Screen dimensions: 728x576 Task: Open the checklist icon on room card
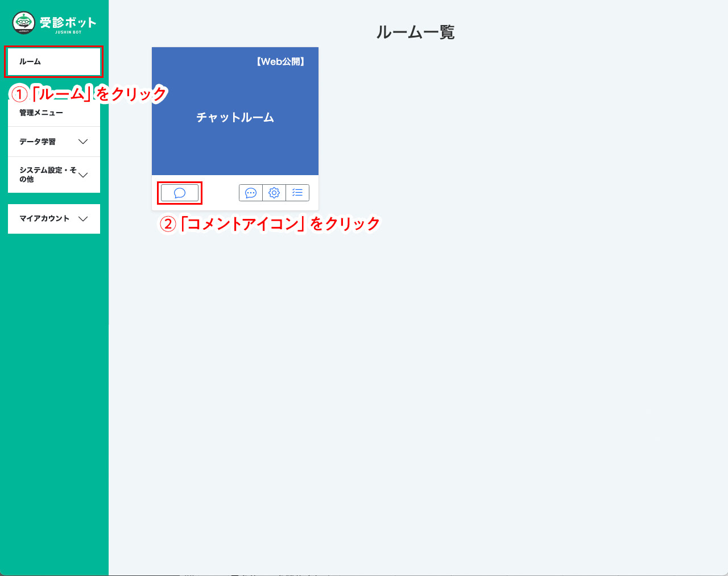(x=297, y=193)
